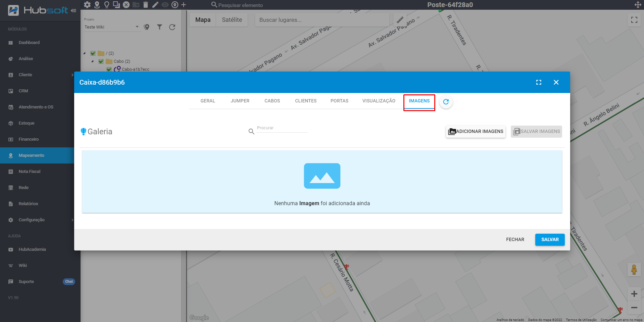
Task: Toggle the Cabo folder checkbox
Action: pos(101,61)
